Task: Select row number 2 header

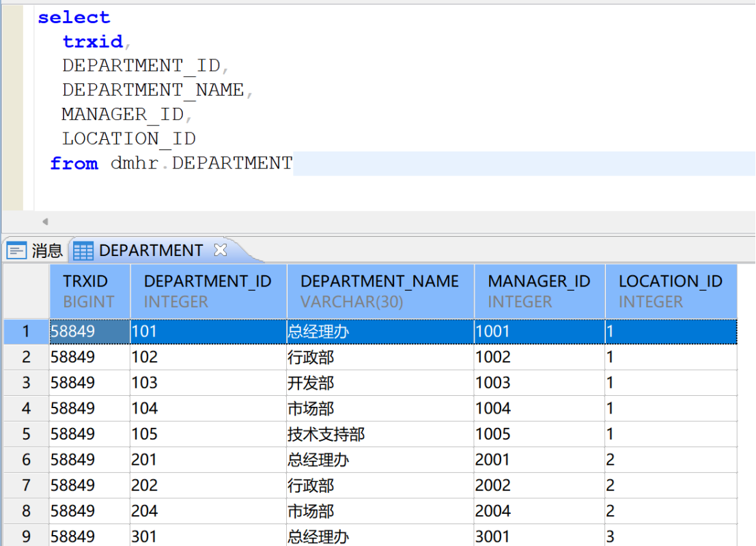Action: [x=26, y=357]
